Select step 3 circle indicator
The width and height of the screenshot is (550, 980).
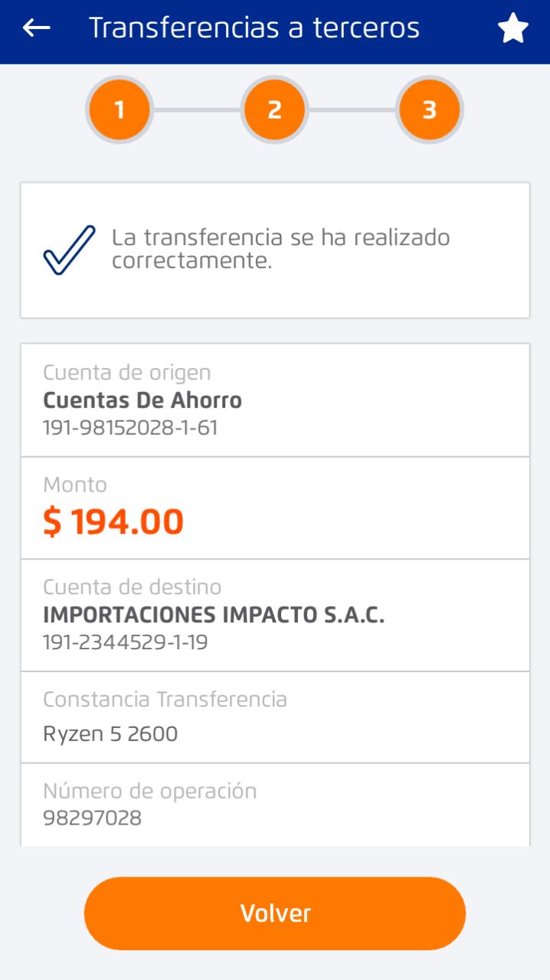point(429,110)
